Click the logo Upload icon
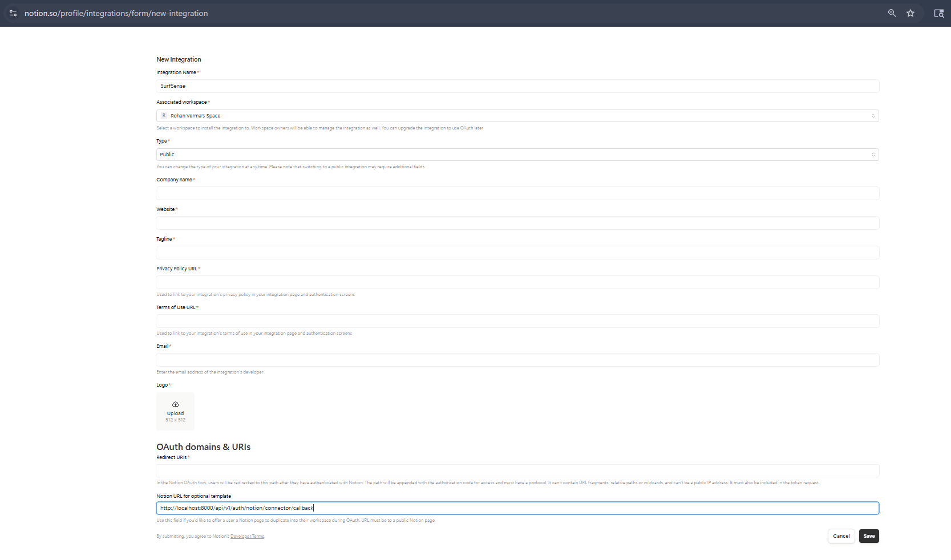 pos(175,404)
